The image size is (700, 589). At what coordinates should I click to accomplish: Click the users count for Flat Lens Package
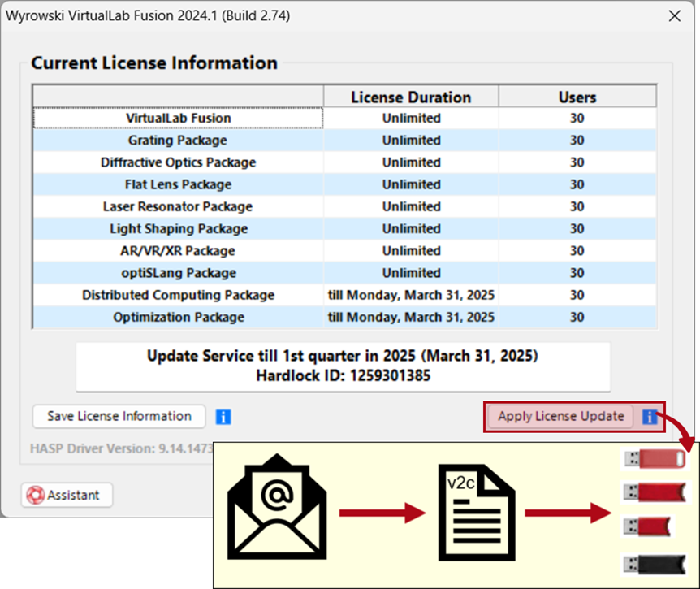577,184
